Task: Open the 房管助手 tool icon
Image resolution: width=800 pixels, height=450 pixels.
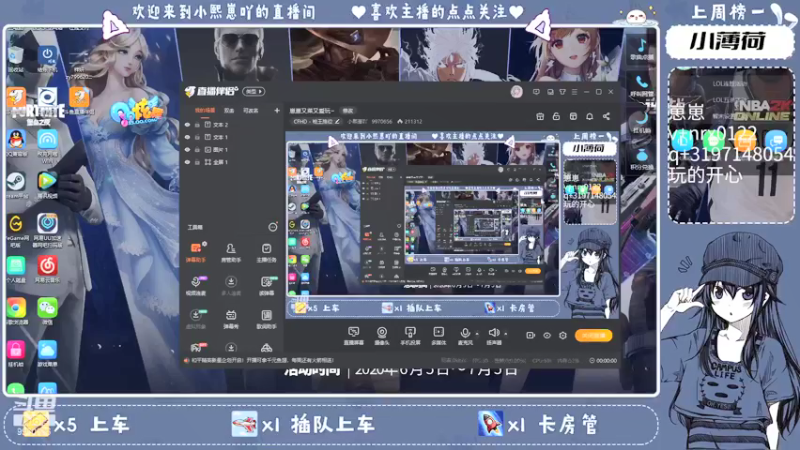Action: pyautogui.click(x=231, y=248)
